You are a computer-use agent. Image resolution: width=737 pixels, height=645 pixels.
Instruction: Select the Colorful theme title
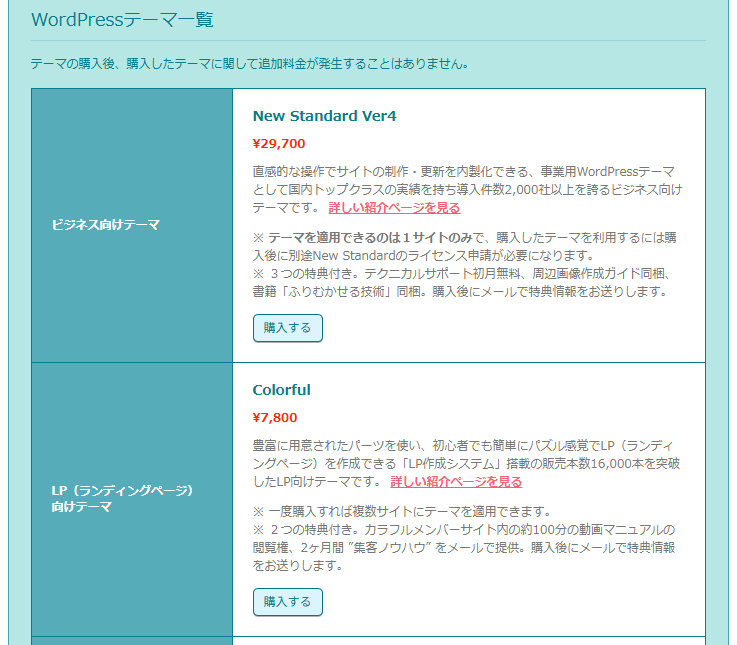tap(281, 390)
